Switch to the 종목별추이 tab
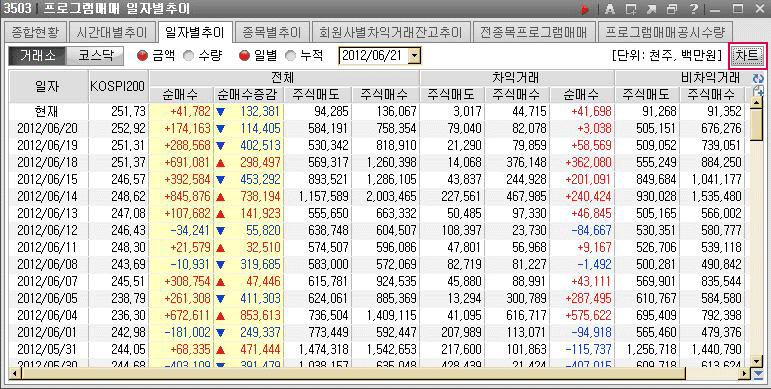The image size is (771, 389). click(x=271, y=32)
